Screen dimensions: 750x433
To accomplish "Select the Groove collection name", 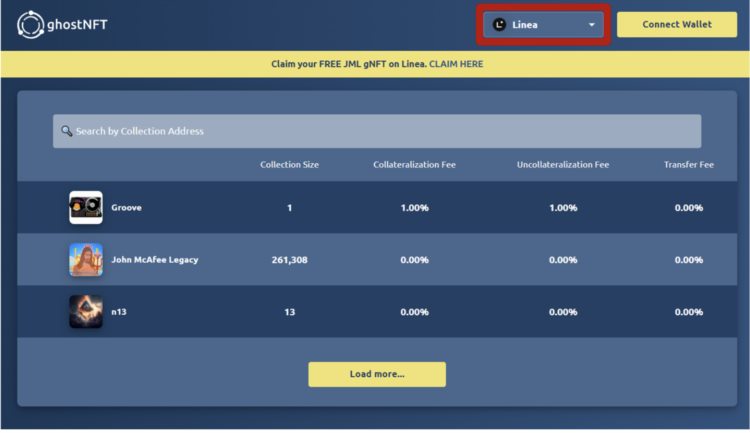I will [x=126, y=208].
